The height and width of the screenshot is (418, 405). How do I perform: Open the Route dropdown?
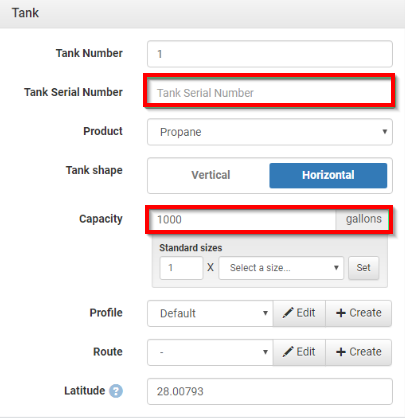pyautogui.click(x=210, y=352)
